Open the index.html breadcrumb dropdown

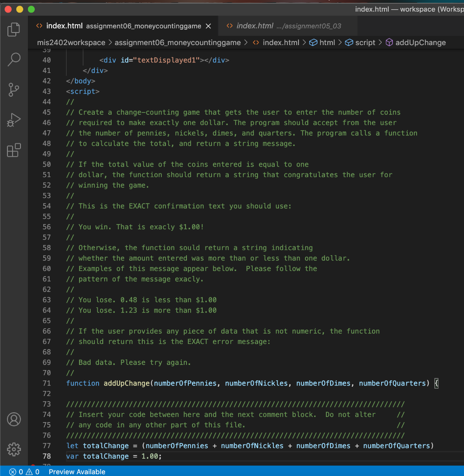(280, 43)
